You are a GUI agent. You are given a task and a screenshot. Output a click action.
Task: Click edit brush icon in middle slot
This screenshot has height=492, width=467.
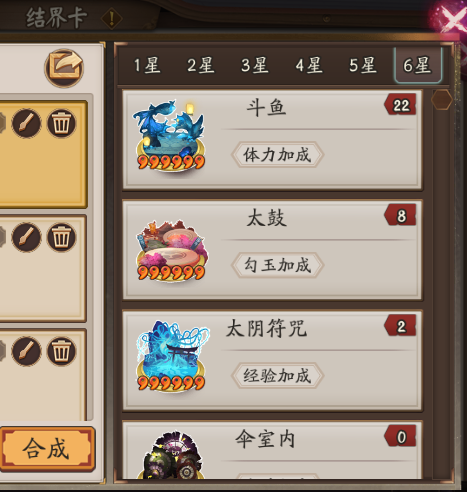tap(26, 237)
